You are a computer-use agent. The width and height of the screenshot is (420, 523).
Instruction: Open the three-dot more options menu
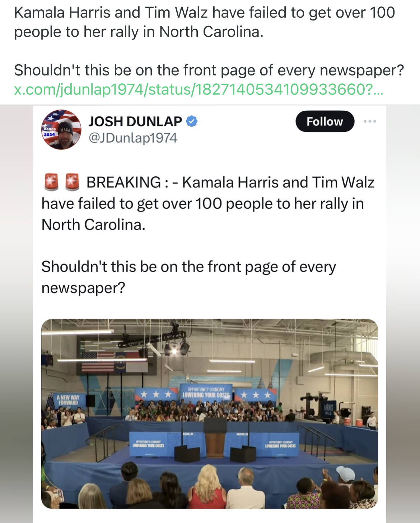pos(370,121)
